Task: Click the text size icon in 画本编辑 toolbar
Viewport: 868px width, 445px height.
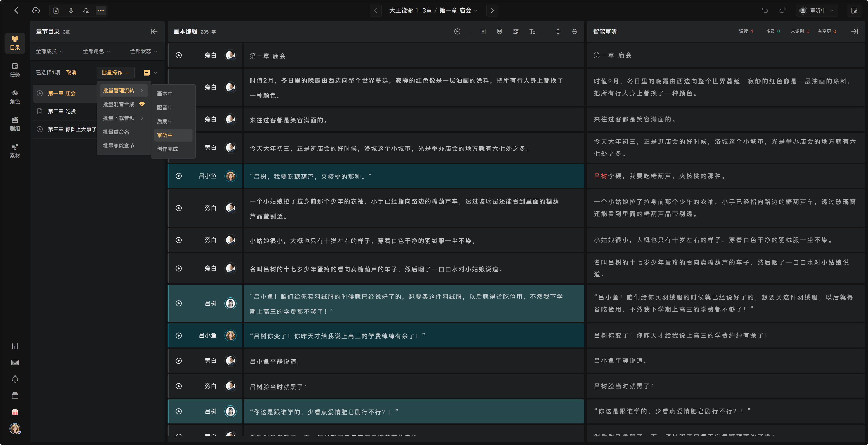Action: coord(532,31)
